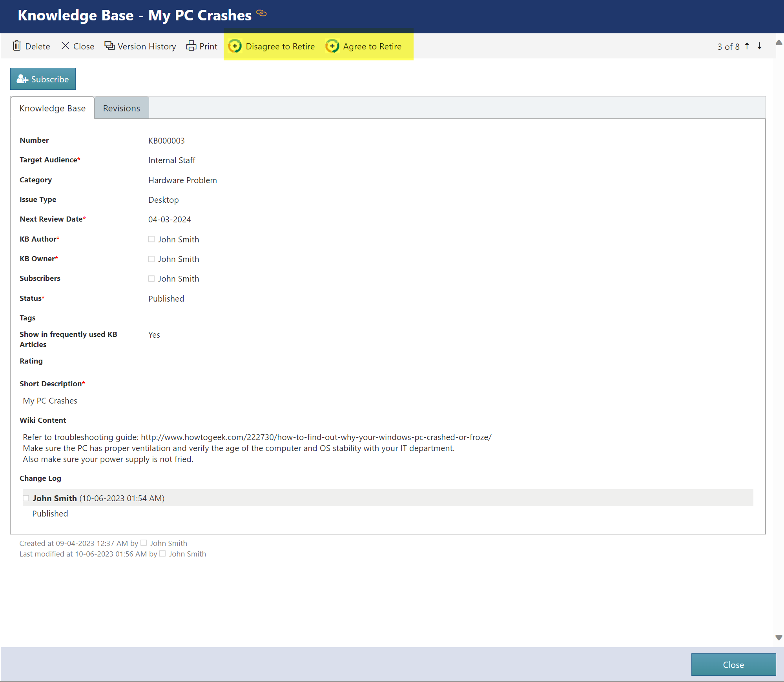Click the link icon beside title
This screenshot has height=682, width=784.
click(261, 13)
